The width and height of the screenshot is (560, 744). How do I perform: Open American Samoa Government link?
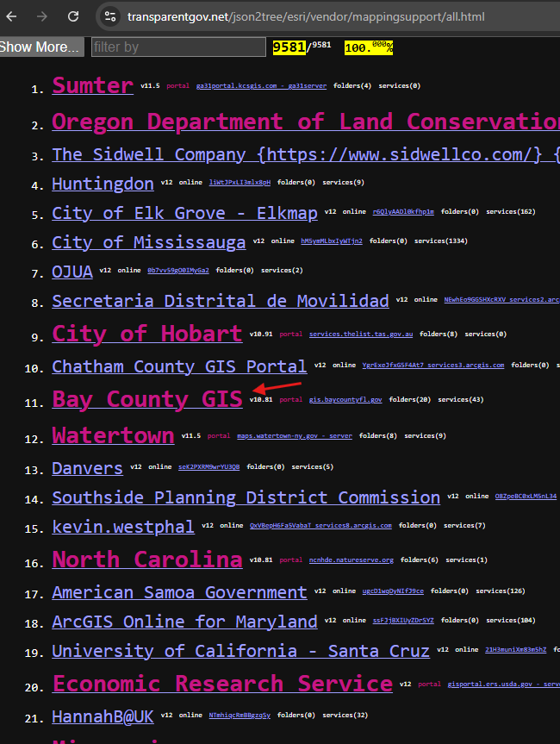(x=179, y=592)
